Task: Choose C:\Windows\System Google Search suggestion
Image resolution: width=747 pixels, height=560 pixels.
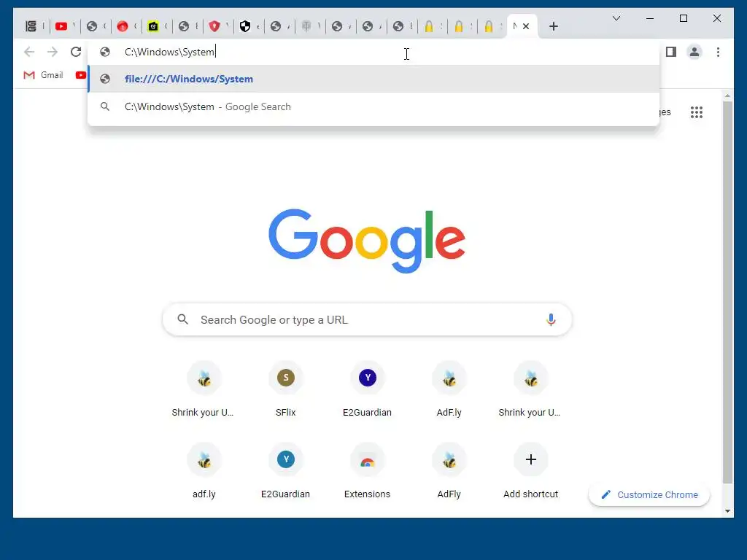Action: pyautogui.click(x=373, y=106)
